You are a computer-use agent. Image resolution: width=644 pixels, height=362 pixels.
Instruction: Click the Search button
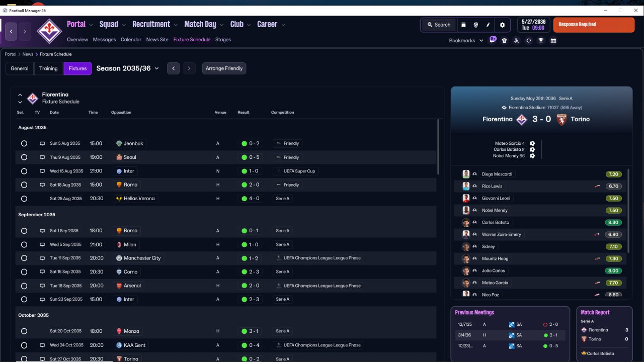438,25
